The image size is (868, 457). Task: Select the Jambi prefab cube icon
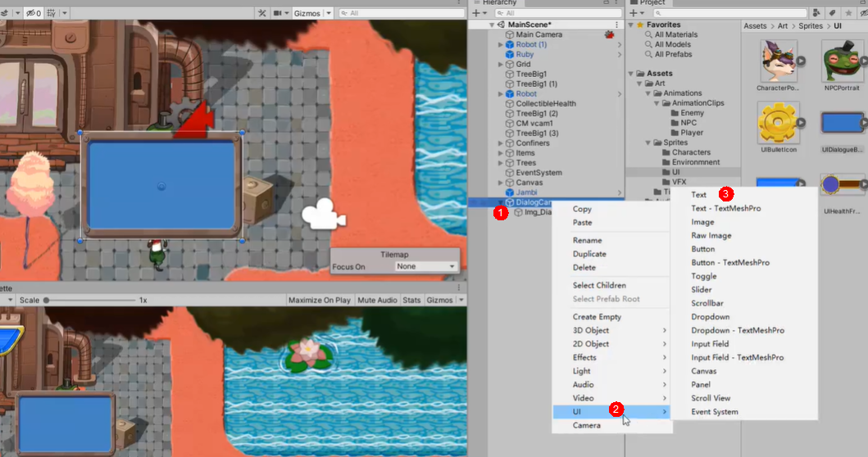(x=510, y=192)
